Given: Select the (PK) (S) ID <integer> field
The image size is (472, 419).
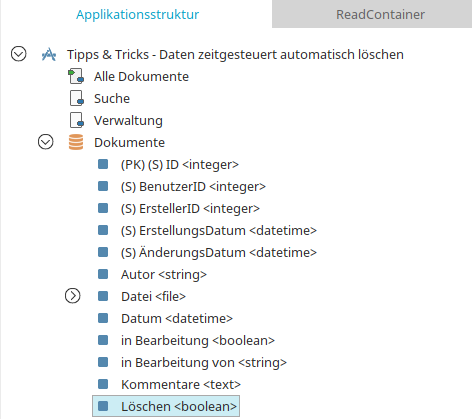Looking at the screenshot, I should click(x=180, y=164).
